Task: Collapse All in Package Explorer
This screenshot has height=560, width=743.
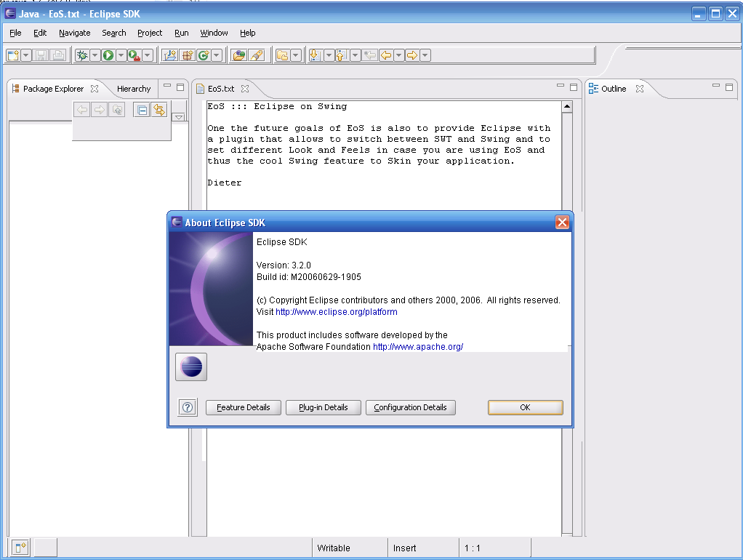Action: (x=142, y=111)
